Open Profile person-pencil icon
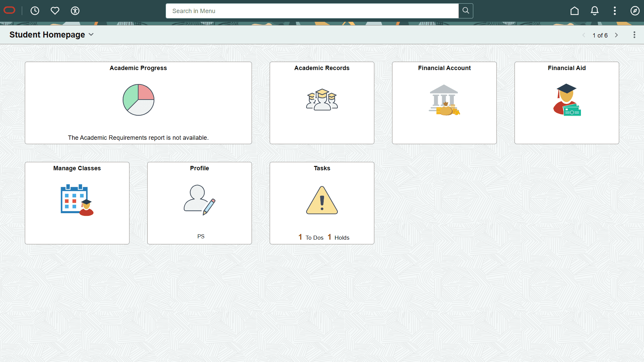The height and width of the screenshot is (362, 644). tap(200, 200)
